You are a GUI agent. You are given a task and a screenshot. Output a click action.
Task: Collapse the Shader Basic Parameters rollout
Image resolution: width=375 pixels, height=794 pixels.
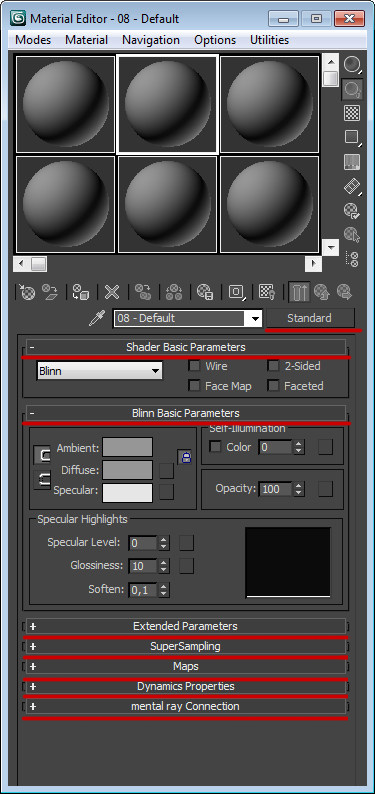pos(185,347)
